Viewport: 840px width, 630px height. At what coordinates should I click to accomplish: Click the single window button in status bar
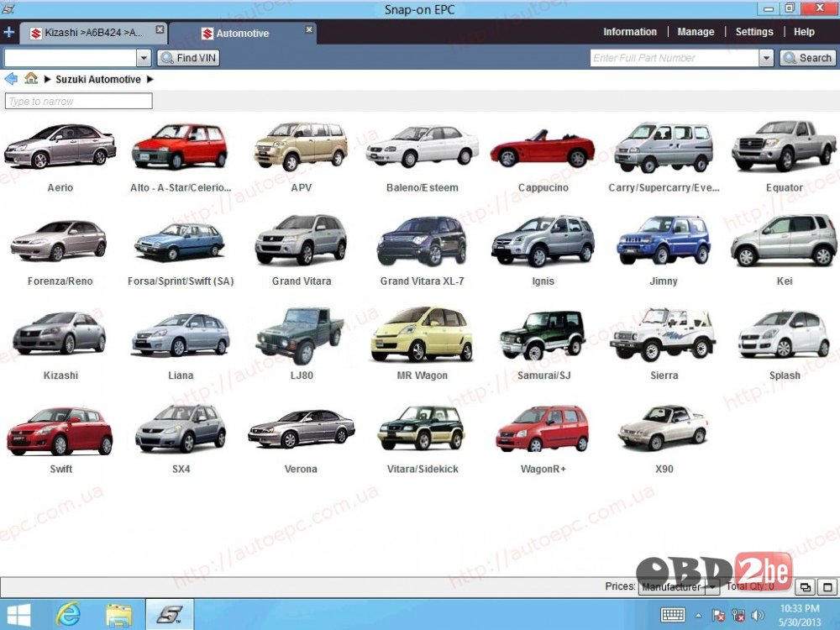coord(827,587)
